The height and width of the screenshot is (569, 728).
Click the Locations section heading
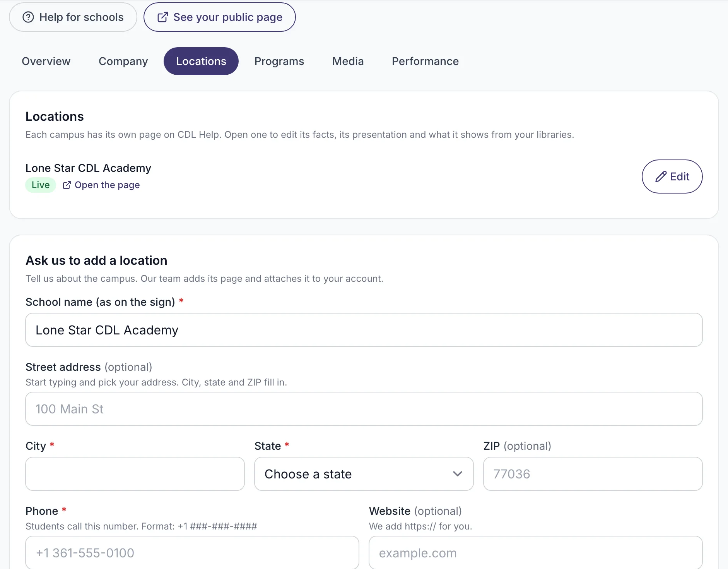tap(55, 117)
